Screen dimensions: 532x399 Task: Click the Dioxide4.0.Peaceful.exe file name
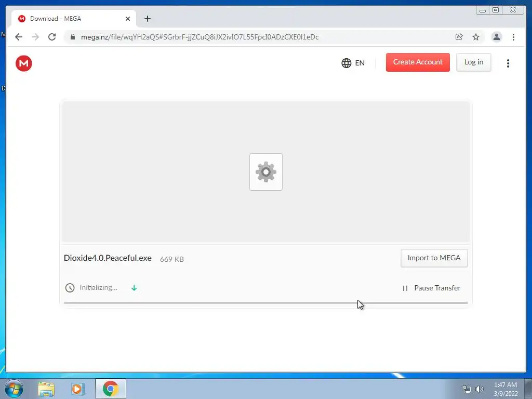point(108,258)
